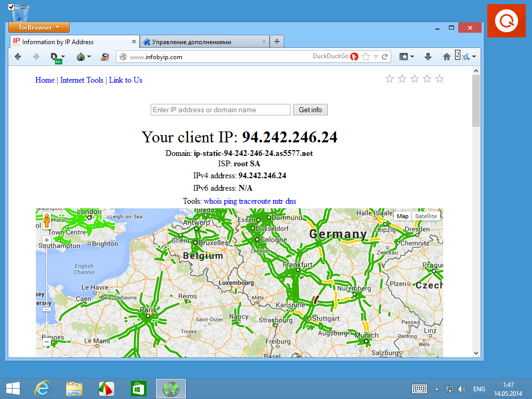Open the Recycle Bin desktop icon

[20, 14]
